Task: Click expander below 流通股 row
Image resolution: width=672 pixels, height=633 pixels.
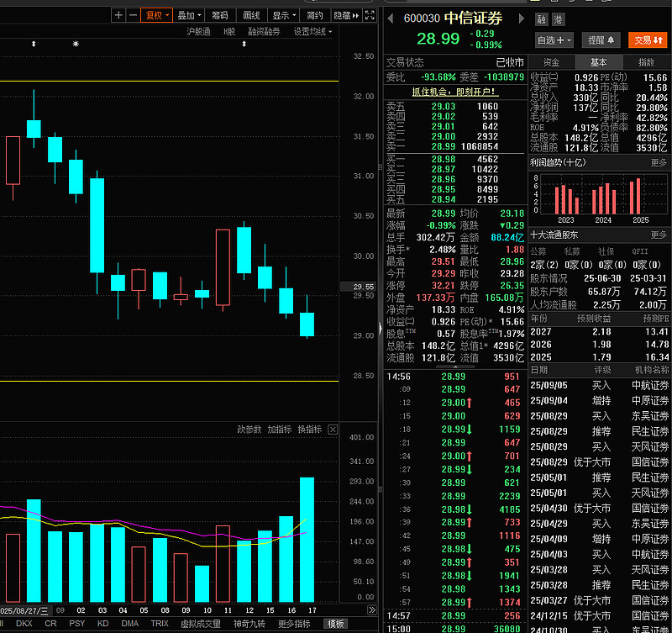Action: [x=455, y=367]
